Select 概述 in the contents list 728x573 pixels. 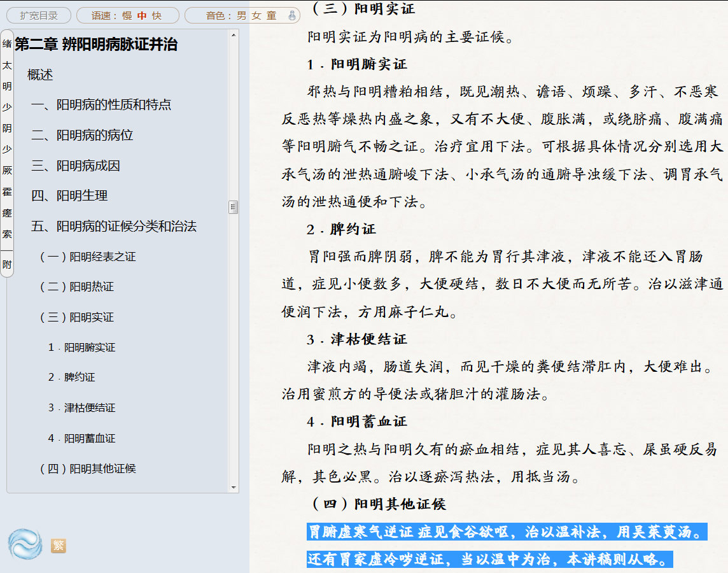pos(40,74)
